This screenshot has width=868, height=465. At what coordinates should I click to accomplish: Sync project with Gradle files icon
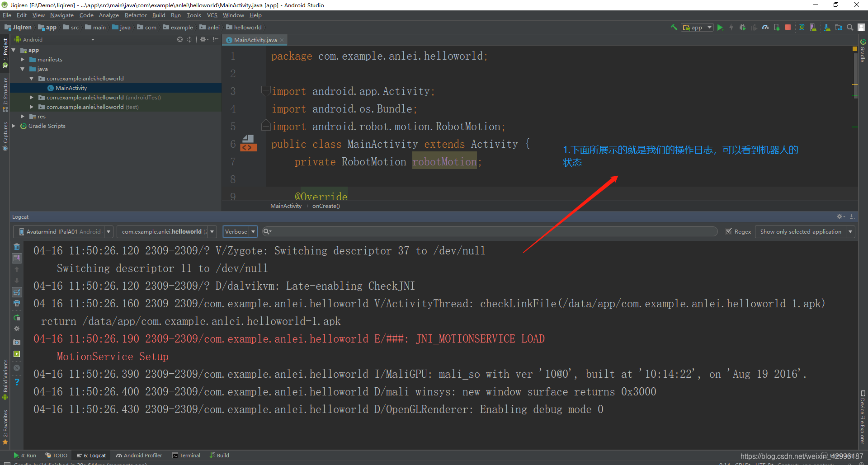pos(802,27)
